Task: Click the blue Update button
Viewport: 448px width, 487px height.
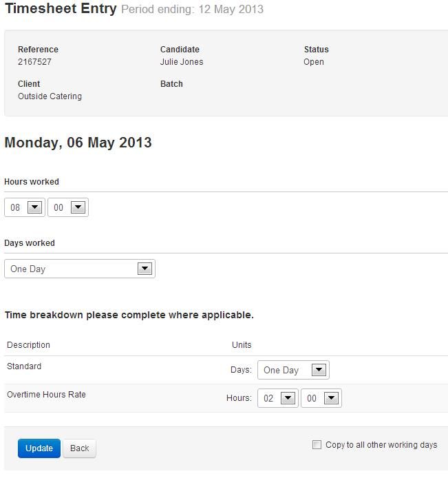Action: [39, 448]
